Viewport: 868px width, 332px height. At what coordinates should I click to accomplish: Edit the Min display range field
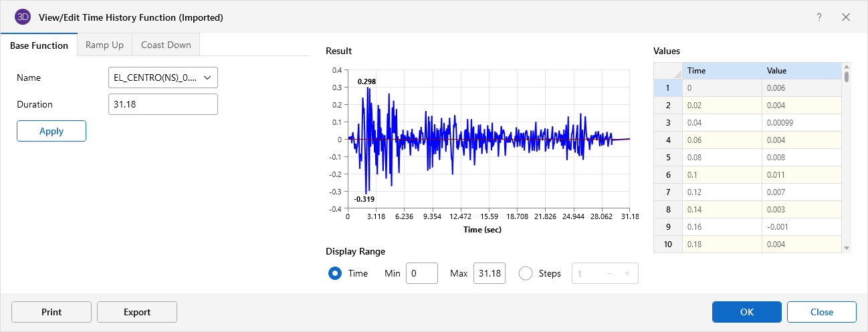(421, 273)
